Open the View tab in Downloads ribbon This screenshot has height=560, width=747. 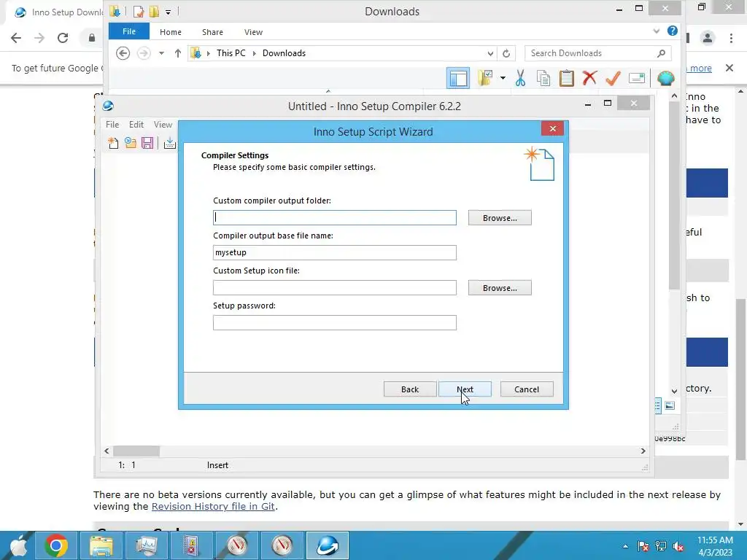tap(253, 32)
